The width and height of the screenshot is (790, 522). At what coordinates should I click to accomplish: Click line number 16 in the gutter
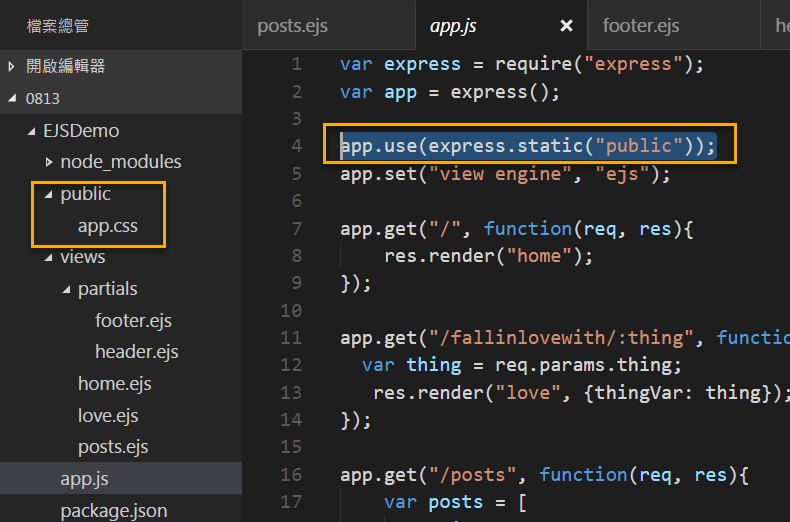[291, 475]
